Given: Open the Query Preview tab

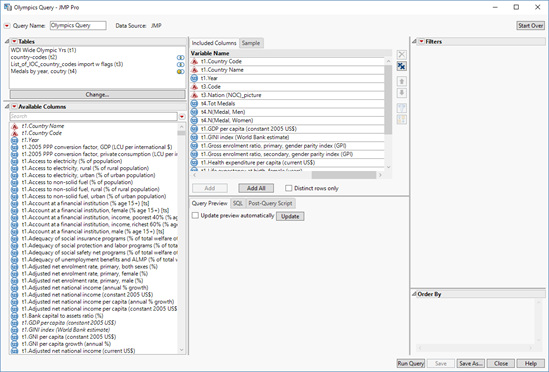Looking at the screenshot, I should point(210,203).
